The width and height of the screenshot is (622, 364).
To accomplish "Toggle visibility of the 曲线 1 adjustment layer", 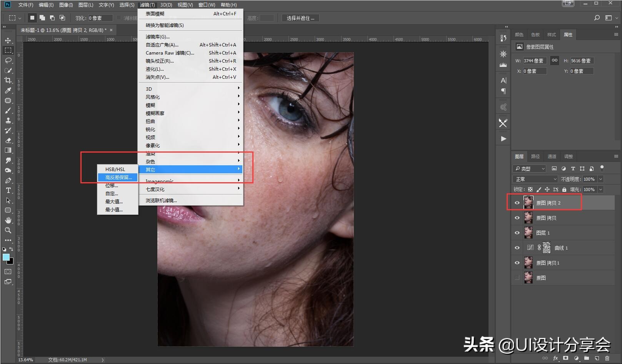I will [517, 248].
